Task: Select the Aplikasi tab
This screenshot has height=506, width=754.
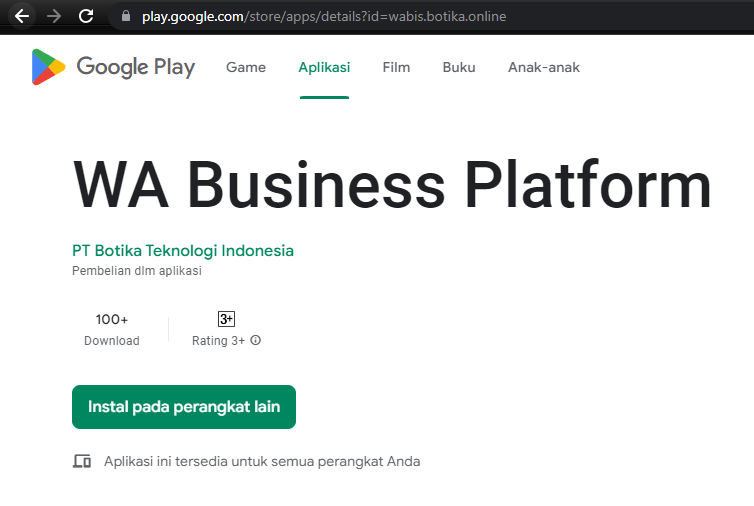Action: click(324, 67)
